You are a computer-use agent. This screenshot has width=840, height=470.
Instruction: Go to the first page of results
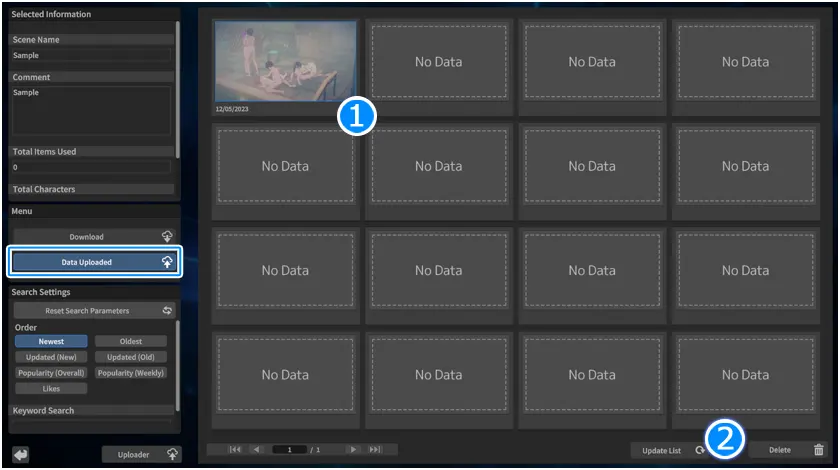[x=235, y=450]
